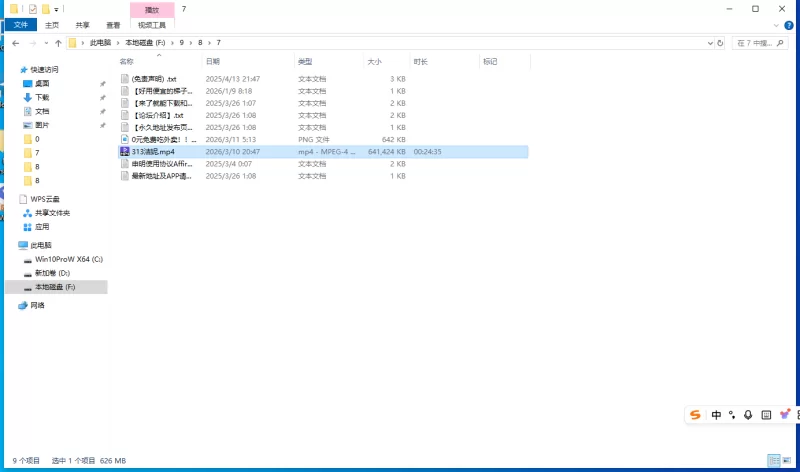
Task: Click the address bar refresh button
Action: 722,43
